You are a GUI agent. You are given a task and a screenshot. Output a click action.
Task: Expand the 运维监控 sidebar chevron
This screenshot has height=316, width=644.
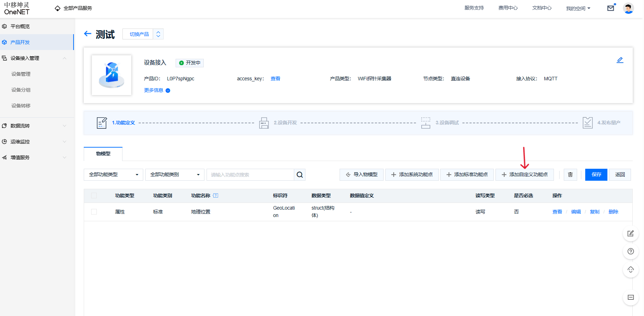click(x=64, y=142)
